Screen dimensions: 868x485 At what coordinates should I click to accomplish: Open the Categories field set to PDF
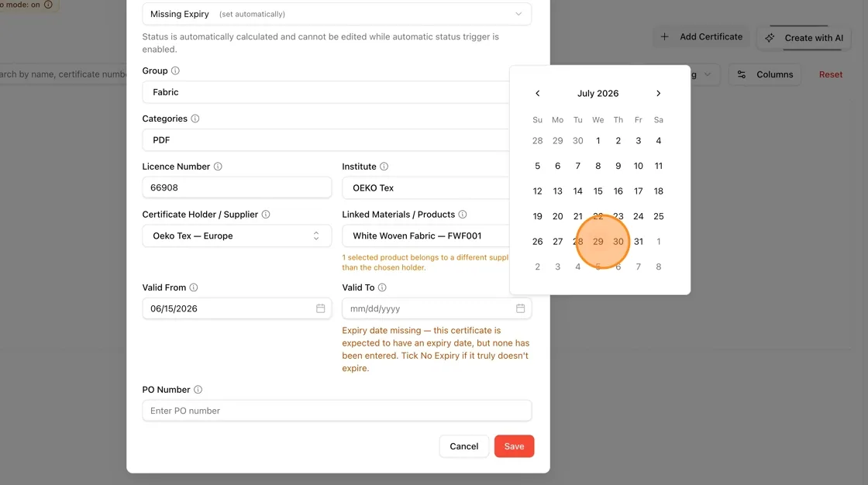point(326,140)
